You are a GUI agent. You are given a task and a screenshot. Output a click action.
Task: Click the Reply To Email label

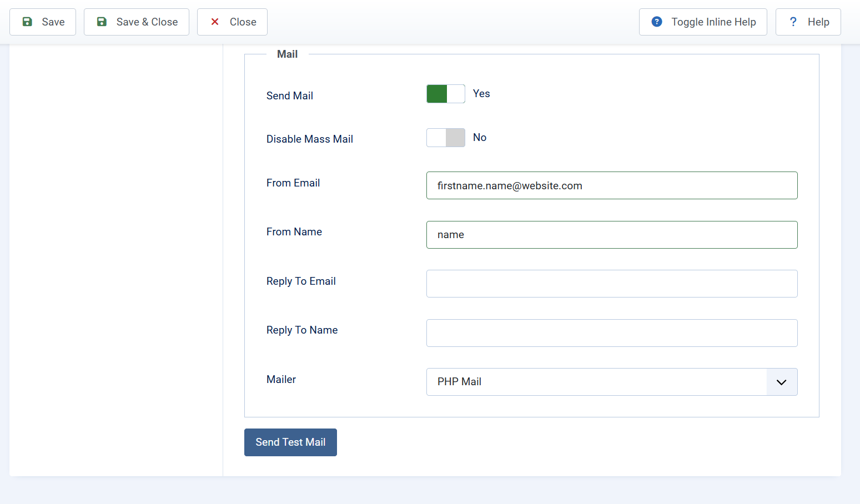click(x=300, y=281)
